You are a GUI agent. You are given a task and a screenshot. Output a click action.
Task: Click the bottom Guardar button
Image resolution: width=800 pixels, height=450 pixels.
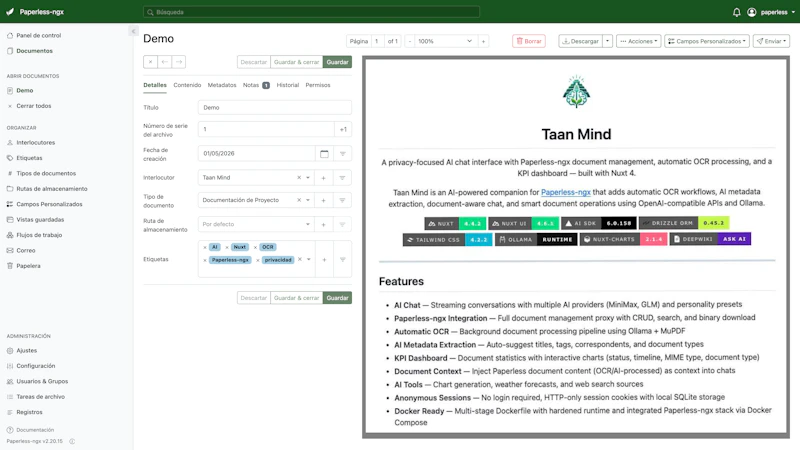[x=337, y=298]
